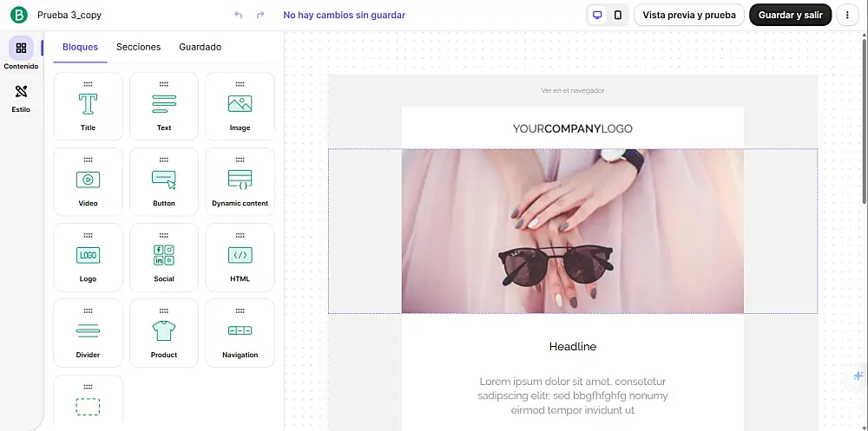This screenshot has height=431, width=868.
Task: Click the Ver en el navegador link
Action: [x=572, y=90]
